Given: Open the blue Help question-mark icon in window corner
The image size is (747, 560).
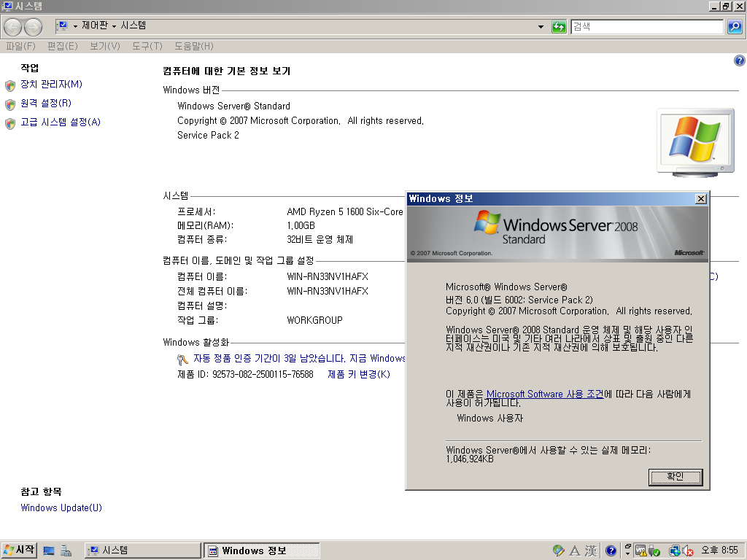Looking at the screenshot, I should coord(740,61).
